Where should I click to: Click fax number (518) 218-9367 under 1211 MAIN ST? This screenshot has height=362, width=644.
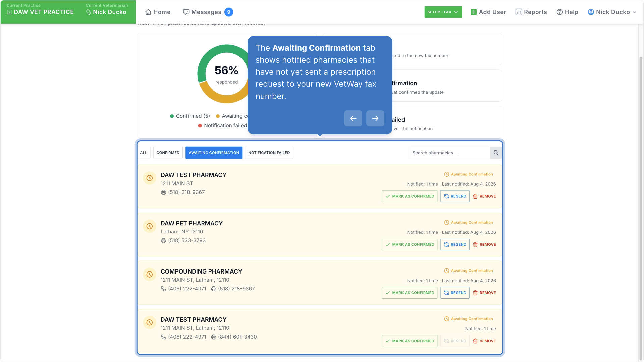186,192
